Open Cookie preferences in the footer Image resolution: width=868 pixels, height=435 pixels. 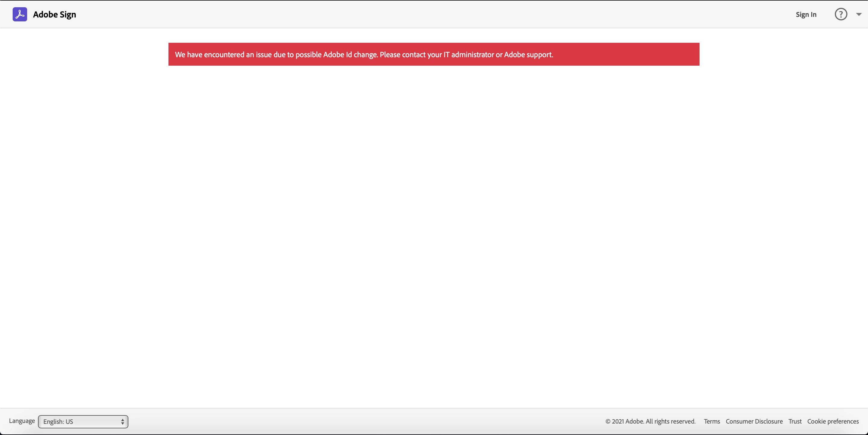click(833, 421)
